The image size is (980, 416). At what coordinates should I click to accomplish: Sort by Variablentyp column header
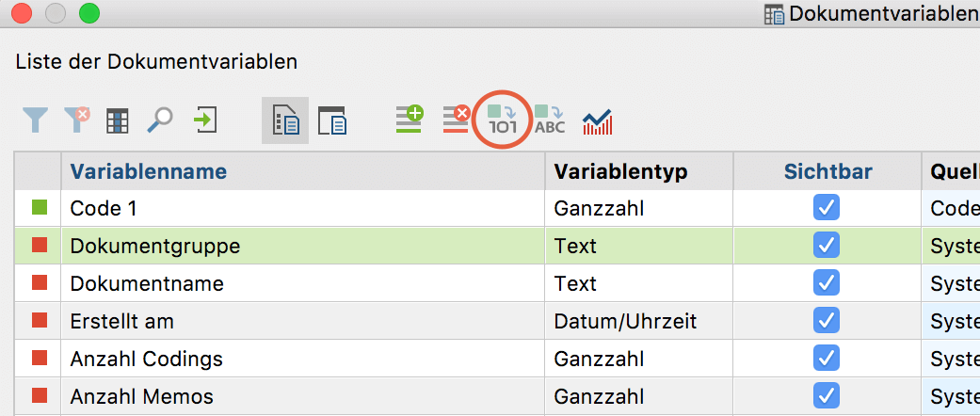coord(639,170)
